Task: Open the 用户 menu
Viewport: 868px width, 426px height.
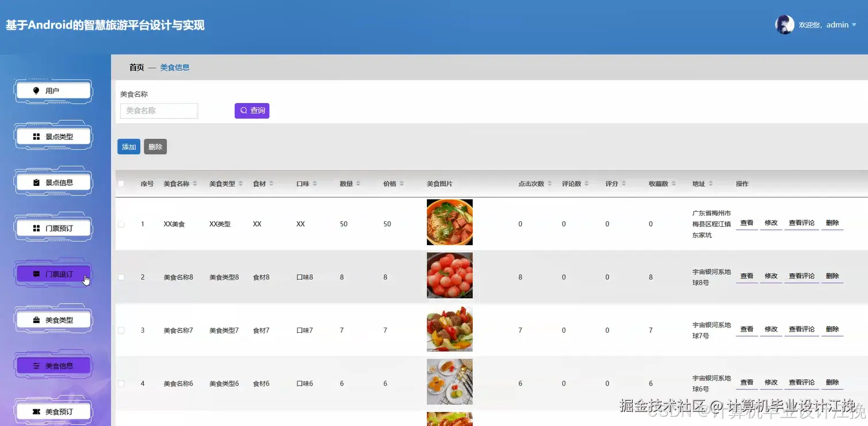Action: pyautogui.click(x=53, y=91)
